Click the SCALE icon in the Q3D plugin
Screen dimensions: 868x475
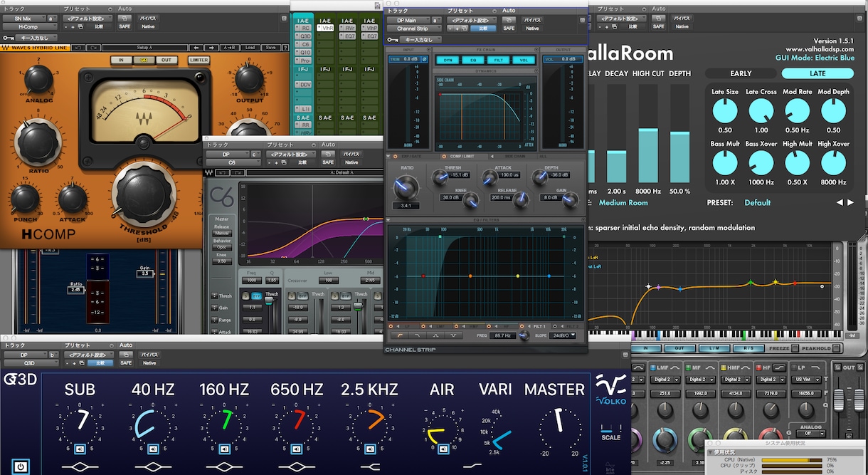pyautogui.click(x=610, y=432)
